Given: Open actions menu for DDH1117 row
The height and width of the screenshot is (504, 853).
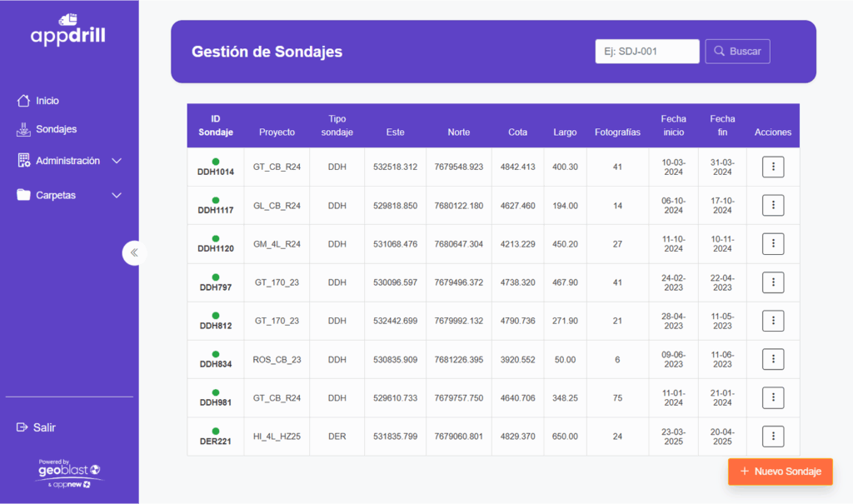Looking at the screenshot, I should 772,205.
